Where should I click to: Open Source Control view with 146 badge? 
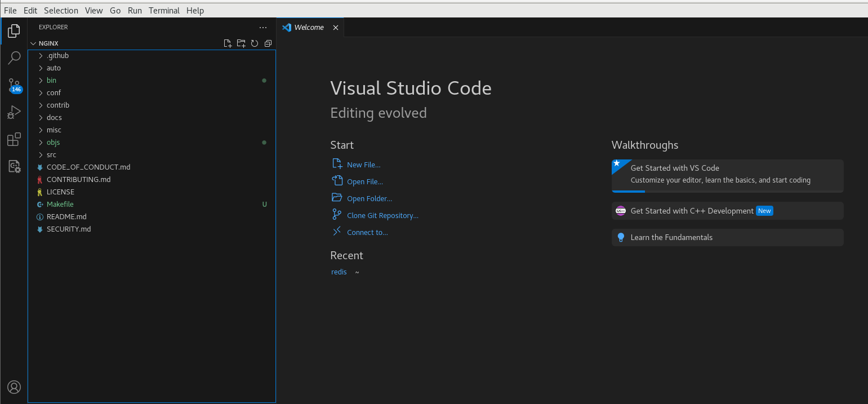pos(14,85)
